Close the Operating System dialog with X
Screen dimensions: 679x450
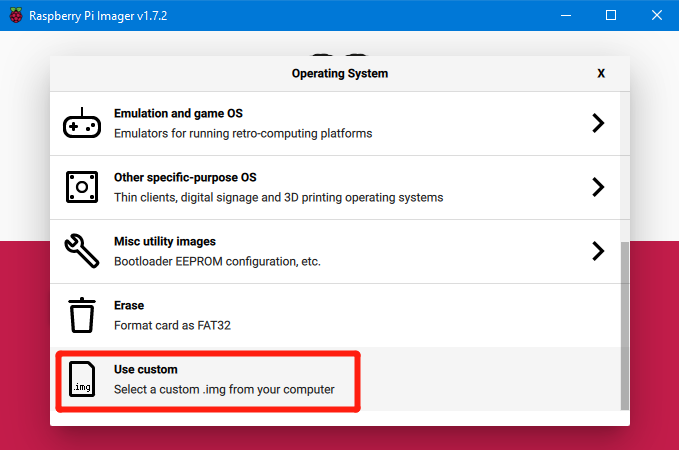pos(600,74)
